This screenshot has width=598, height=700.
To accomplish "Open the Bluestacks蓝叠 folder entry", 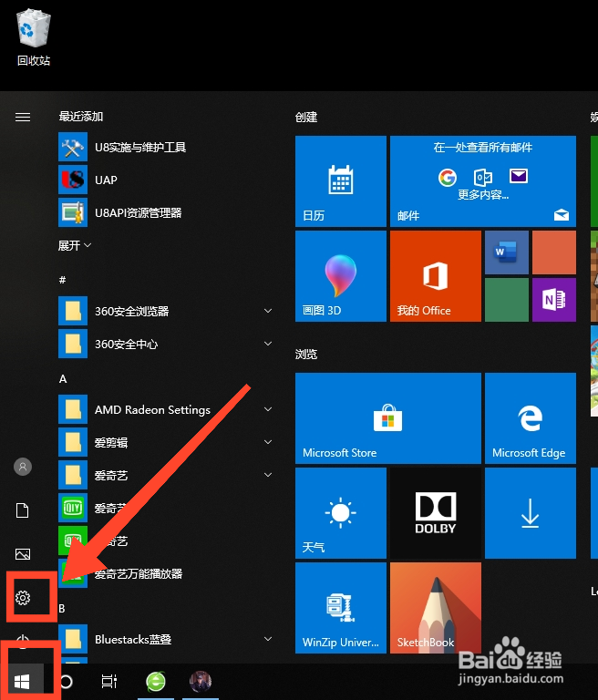I will [x=165, y=639].
